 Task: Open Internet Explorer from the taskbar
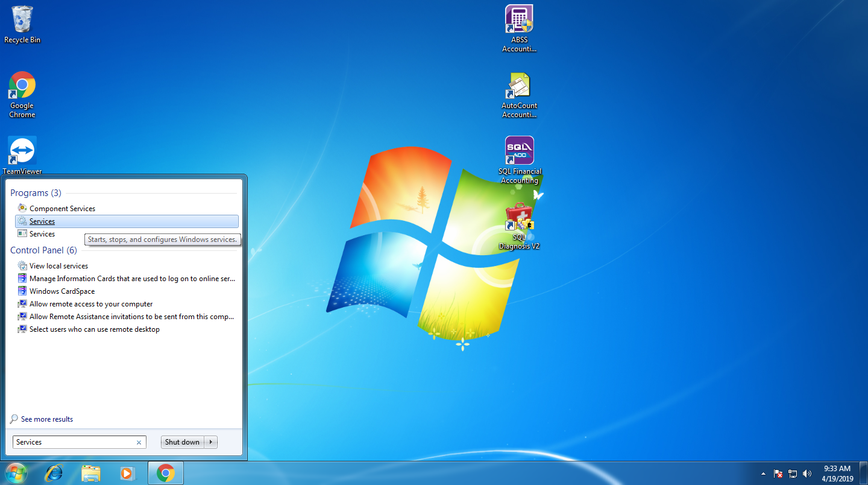tap(54, 473)
